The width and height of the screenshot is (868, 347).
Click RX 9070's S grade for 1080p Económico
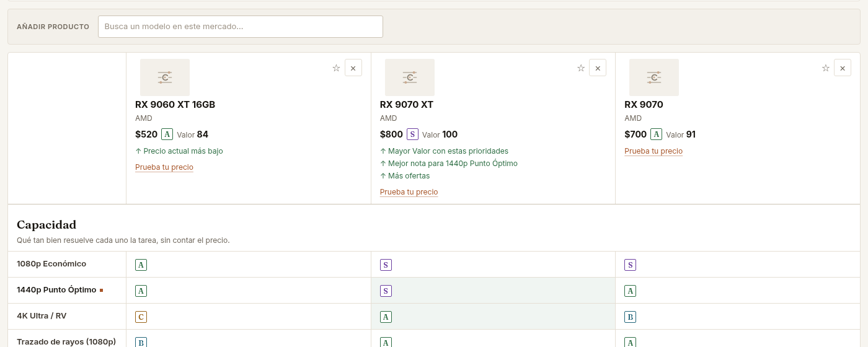pyautogui.click(x=631, y=265)
